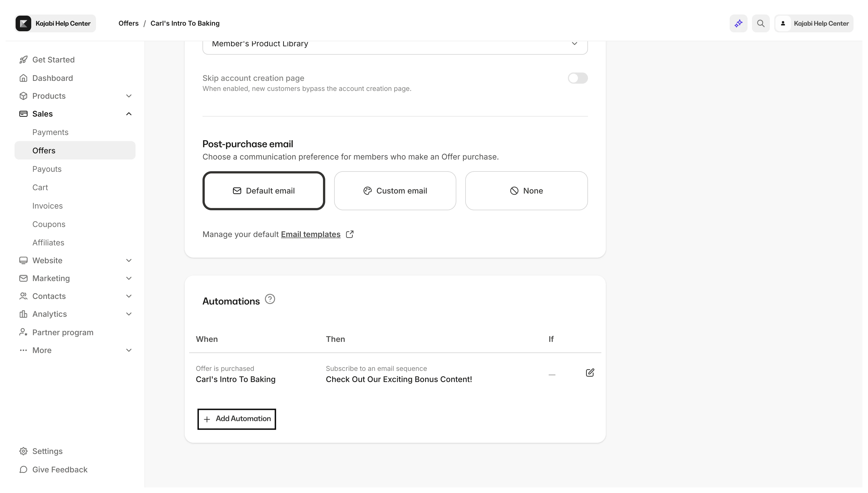Enable Skip account creation page
Screen dimensions: 868x493
click(x=578, y=78)
